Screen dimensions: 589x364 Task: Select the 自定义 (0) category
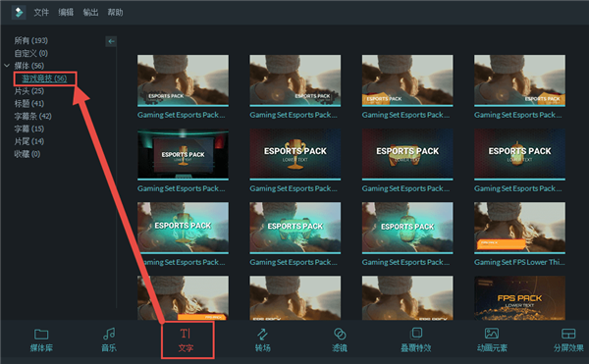click(30, 53)
